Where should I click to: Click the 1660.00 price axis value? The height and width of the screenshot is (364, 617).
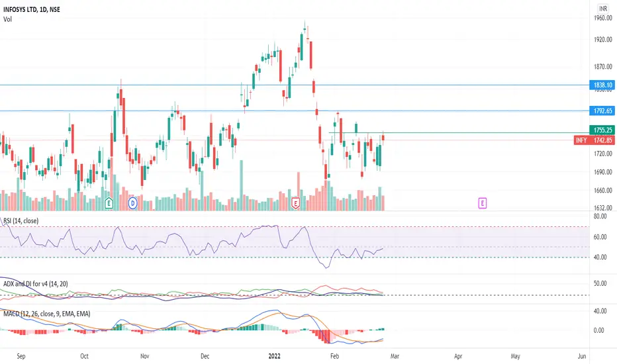[603, 190]
